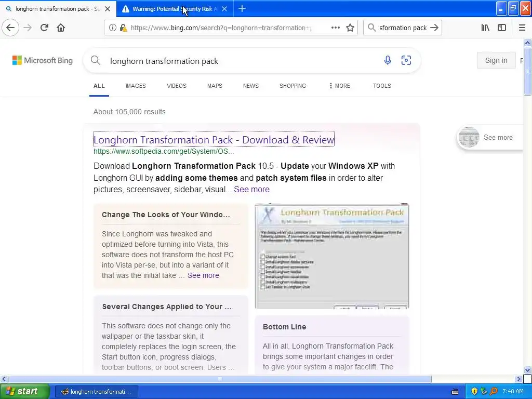Reload the current page
Viewport: 532px width, 399px height.
pyautogui.click(x=44, y=28)
